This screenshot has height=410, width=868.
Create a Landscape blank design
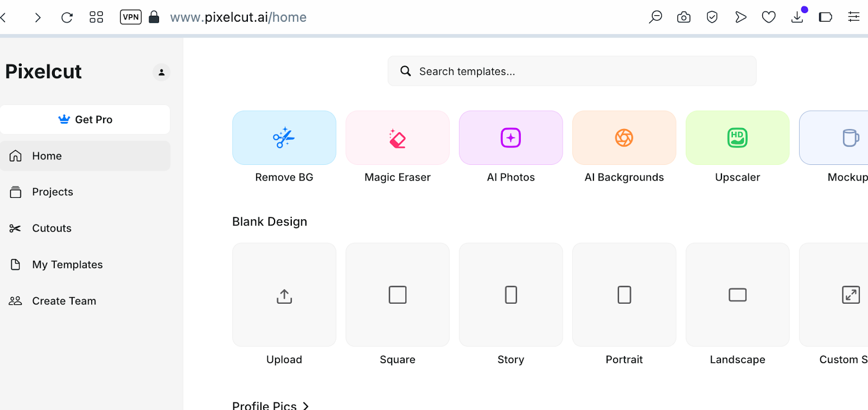point(738,294)
